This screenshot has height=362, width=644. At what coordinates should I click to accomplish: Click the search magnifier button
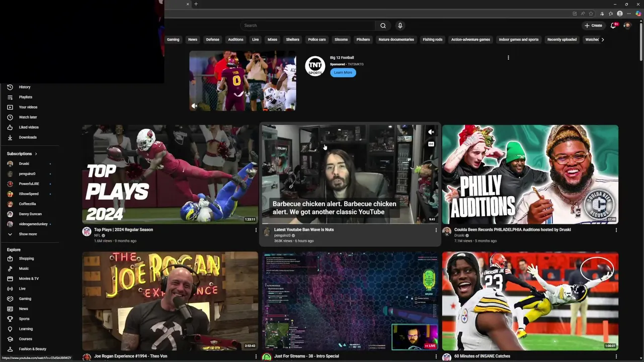[383, 26]
